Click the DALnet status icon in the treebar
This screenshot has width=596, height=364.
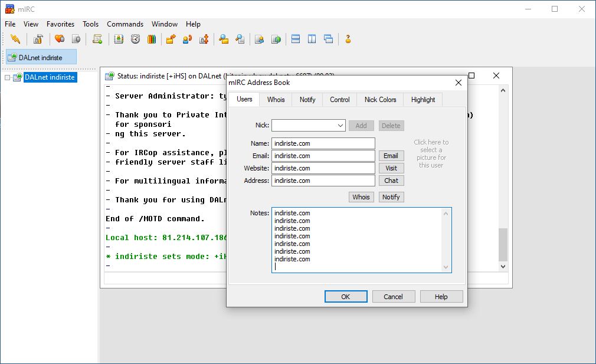pyautogui.click(x=18, y=77)
